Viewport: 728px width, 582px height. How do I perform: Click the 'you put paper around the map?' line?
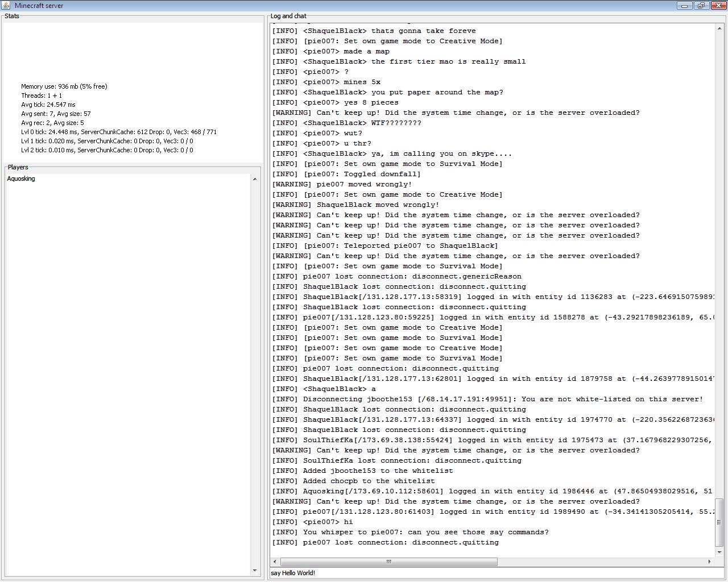pyautogui.click(x=388, y=92)
